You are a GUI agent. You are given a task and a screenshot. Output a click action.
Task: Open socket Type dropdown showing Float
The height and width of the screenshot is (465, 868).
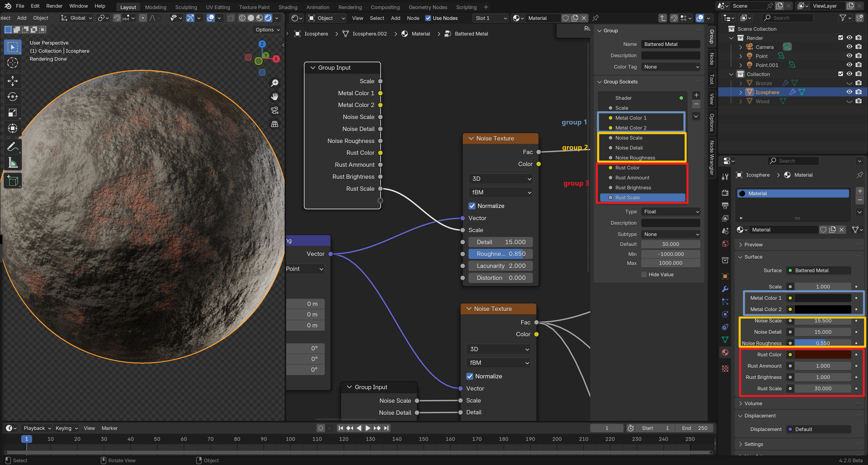coord(670,212)
